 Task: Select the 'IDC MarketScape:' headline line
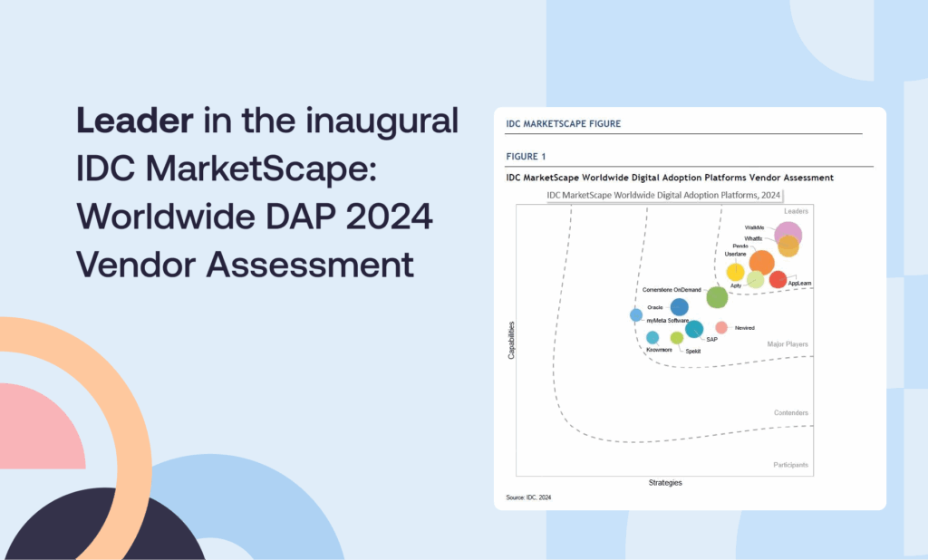[x=227, y=169]
